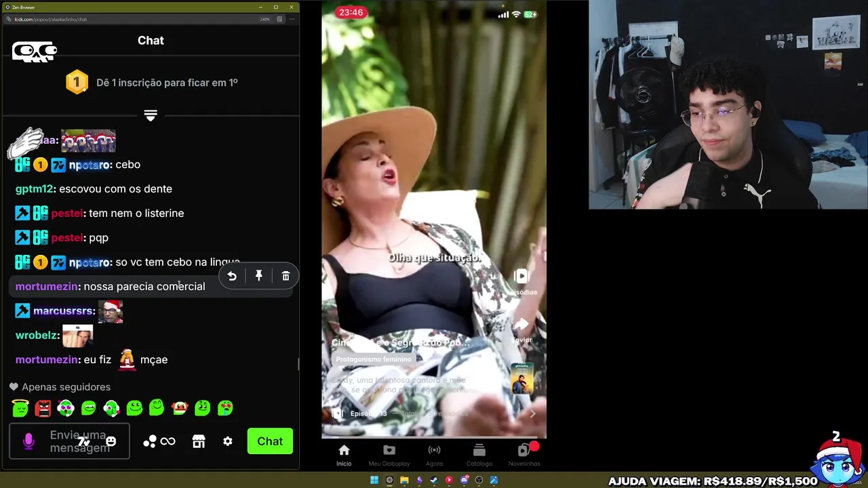The image size is (868, 488).
Task: Select the heart-eyes crying green emote
Action: [225, 407]
